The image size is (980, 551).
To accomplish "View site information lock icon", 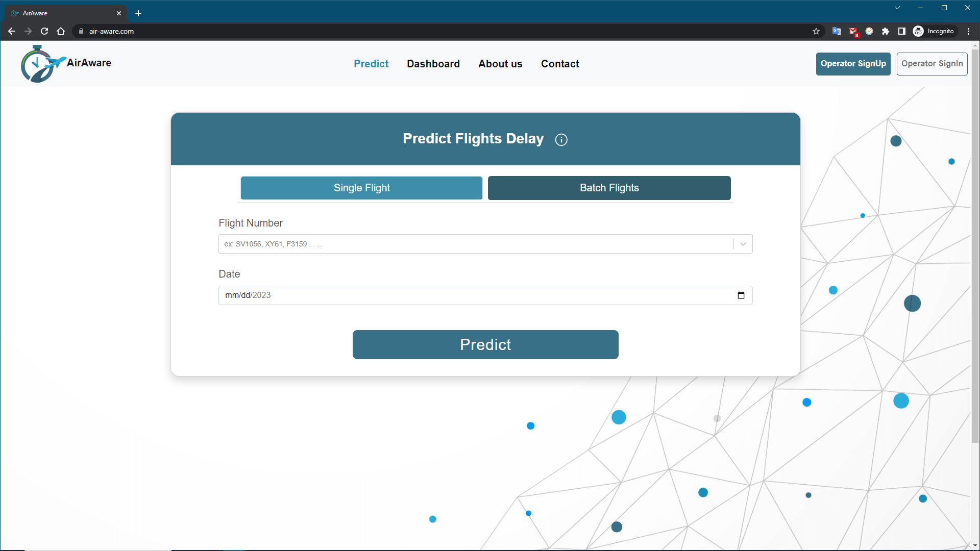I will click(x=81, y=31).
